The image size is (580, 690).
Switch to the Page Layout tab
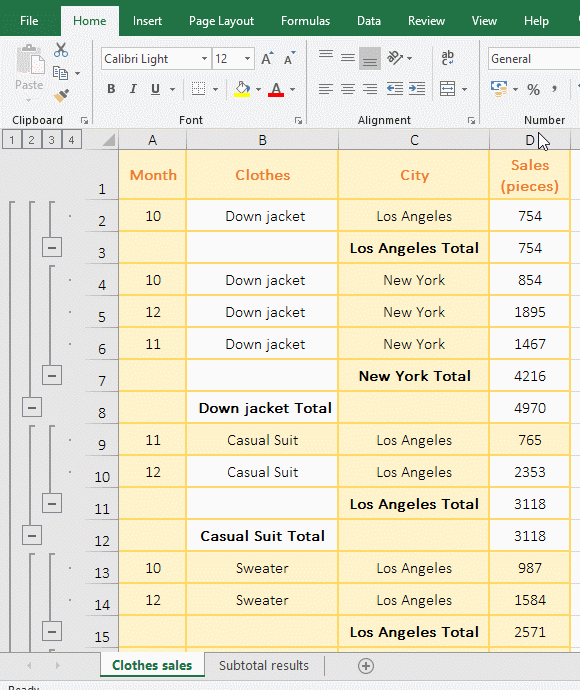point(221,21)
